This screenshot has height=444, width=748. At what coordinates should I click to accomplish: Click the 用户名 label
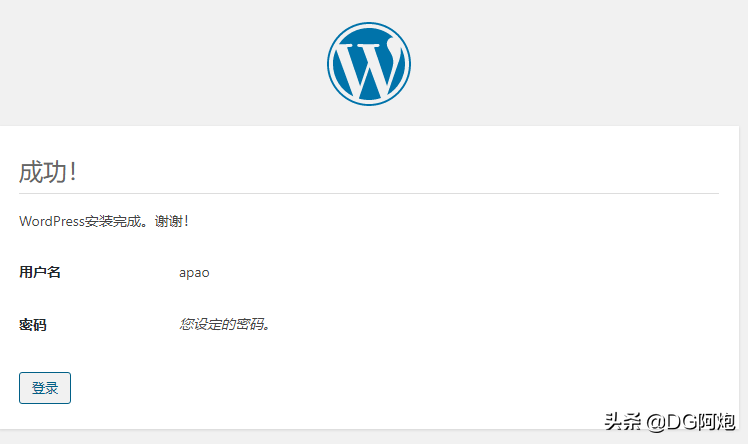(x=40, y=272)
